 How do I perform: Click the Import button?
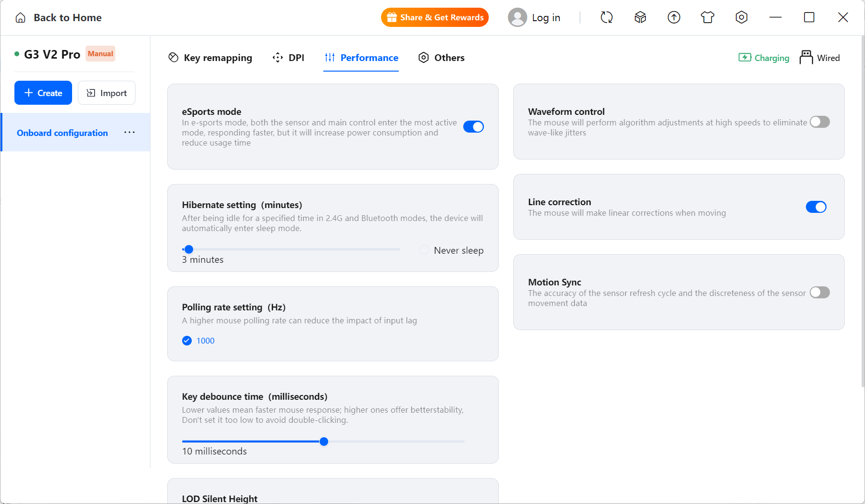(x=107, y=93)
